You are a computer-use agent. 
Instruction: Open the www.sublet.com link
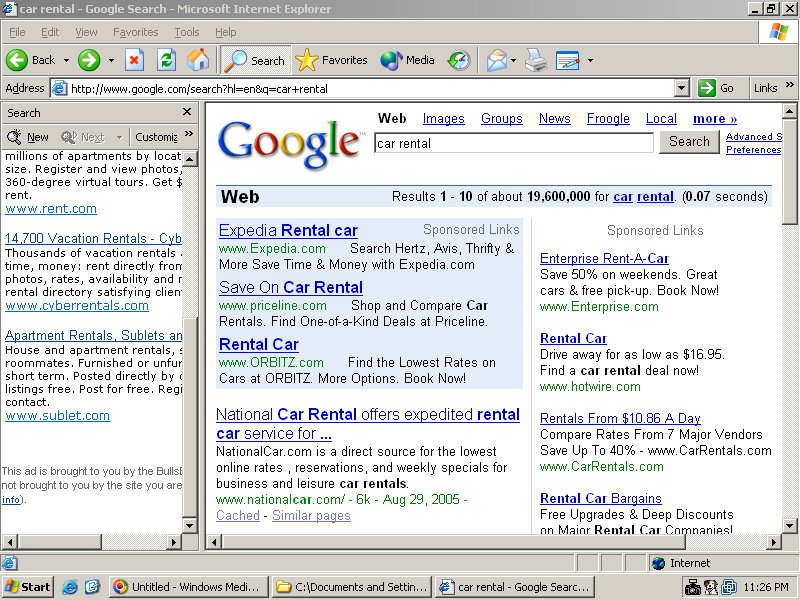coord(58,416)
